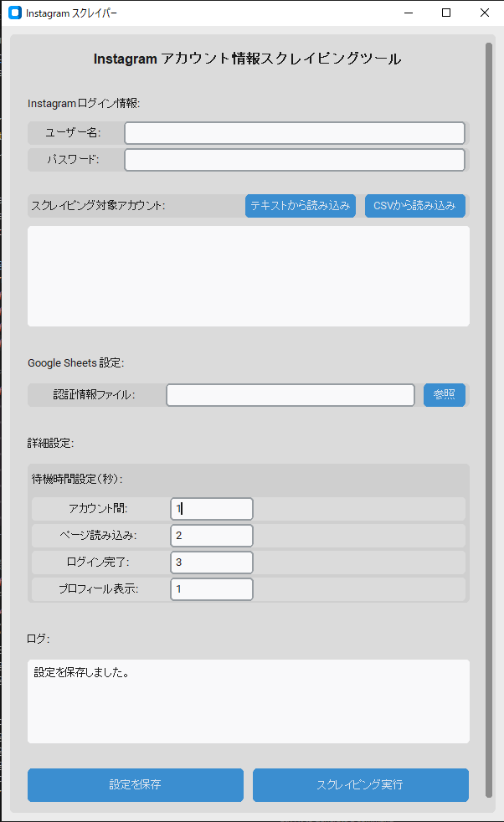Viewport: 504px width, 822px height.
Task: Click CSVから読み込み button
Action: (415, 206)
